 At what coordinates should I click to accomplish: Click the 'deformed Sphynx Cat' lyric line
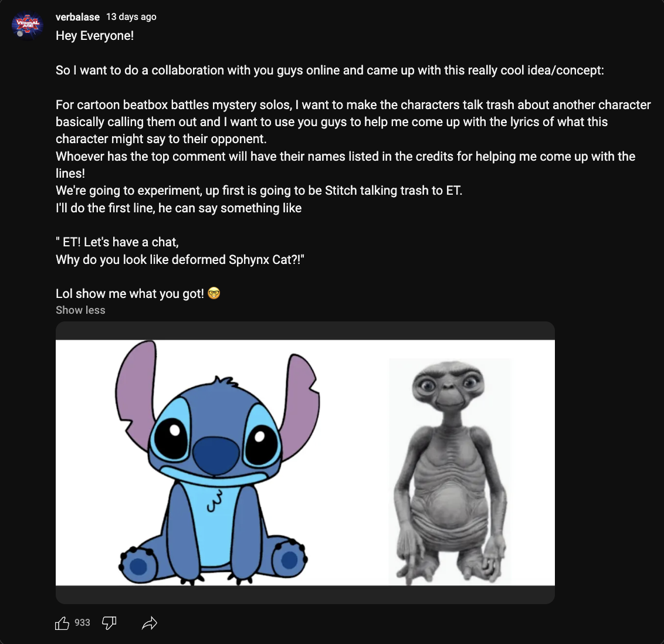point(180,259)
